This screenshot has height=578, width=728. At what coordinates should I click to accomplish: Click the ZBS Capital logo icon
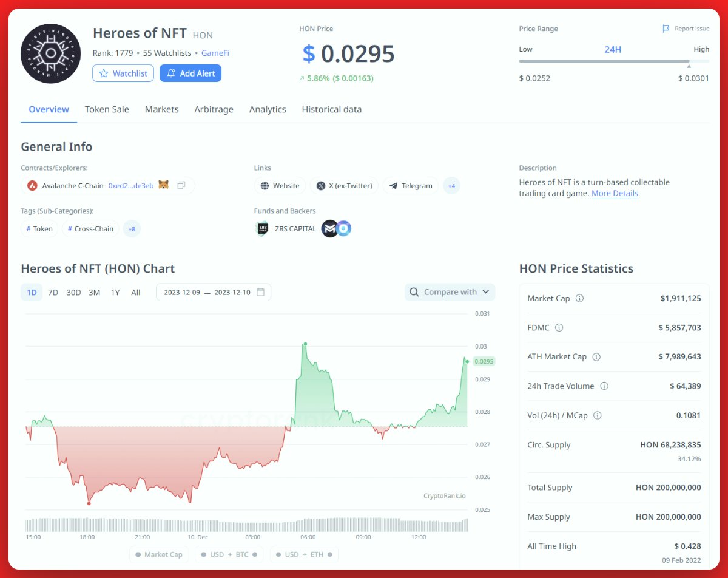click(x=263, y=229)
